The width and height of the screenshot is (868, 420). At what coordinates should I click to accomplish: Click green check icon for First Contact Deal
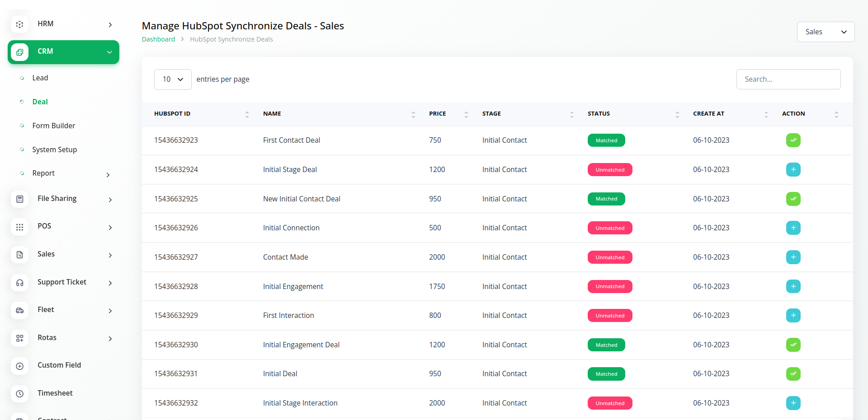pyautogui.click(x=793, y=140)
